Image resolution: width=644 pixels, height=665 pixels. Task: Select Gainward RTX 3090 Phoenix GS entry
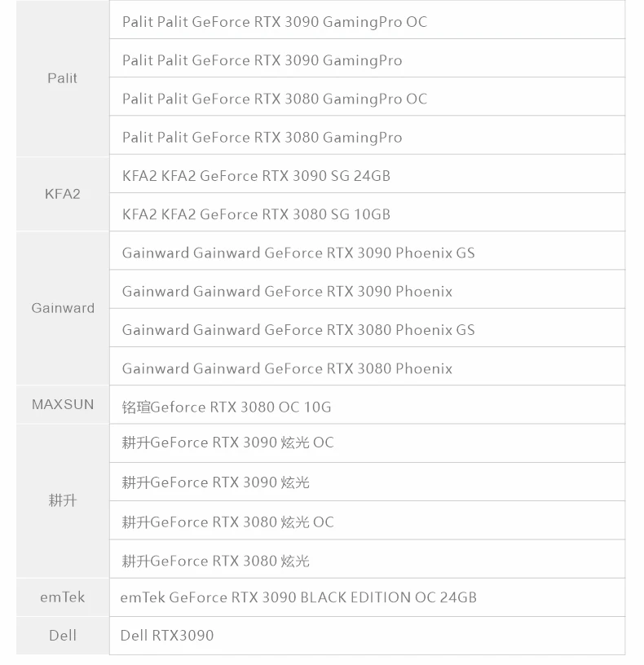click(298, 253)
